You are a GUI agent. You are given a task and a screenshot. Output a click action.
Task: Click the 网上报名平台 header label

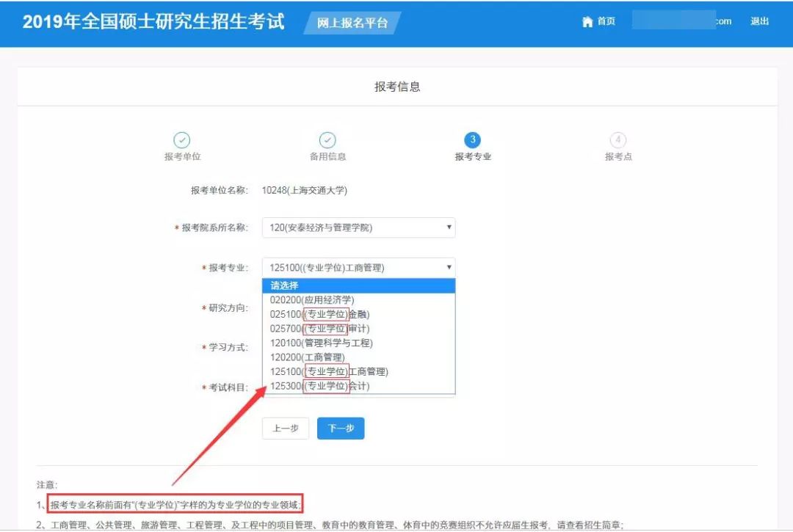352,23
